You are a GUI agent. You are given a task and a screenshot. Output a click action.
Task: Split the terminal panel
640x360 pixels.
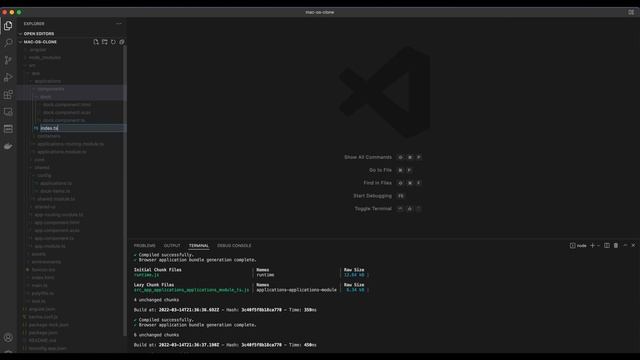point(607,246)
